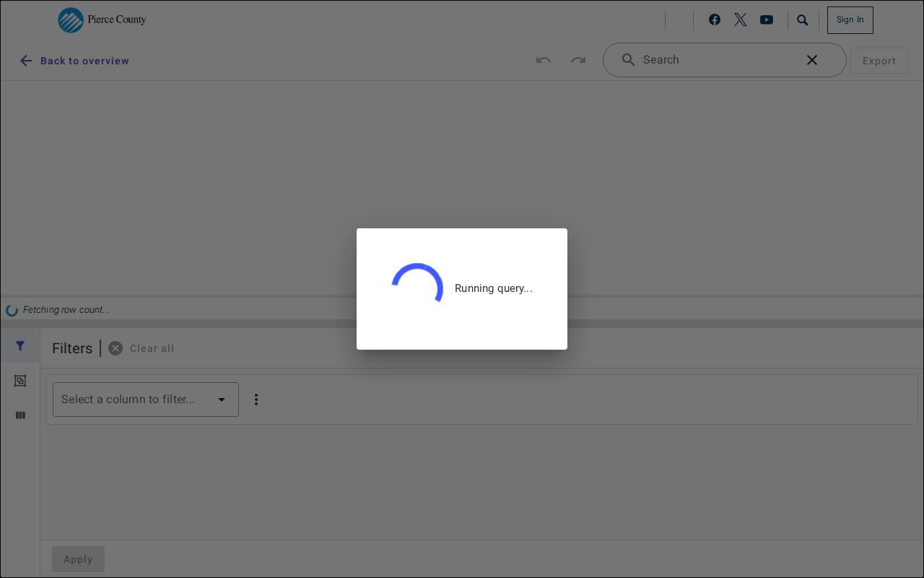This screenshot has width=924, height=578.
Task: Open the YouTube icon link
Action: [767, 20]
